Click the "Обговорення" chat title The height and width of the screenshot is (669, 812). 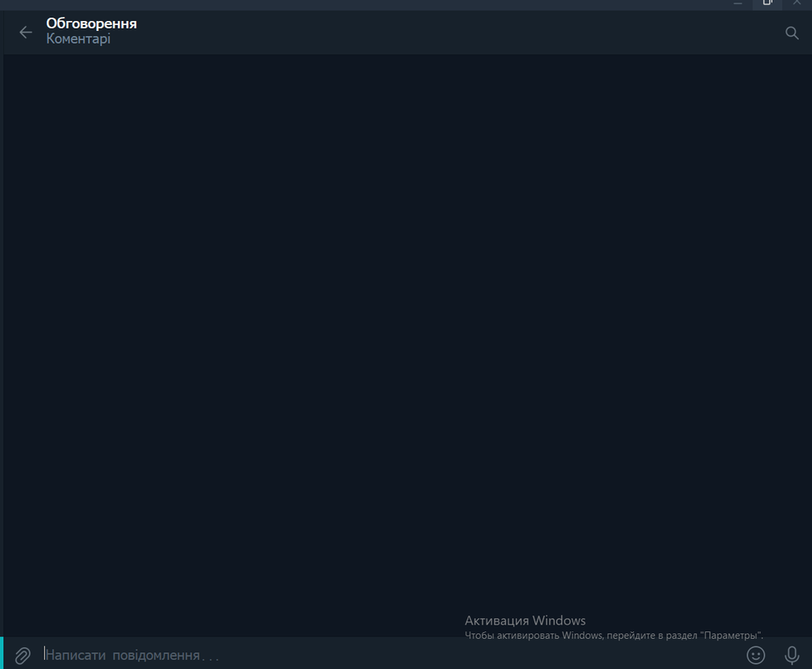[x=91, y=23]
